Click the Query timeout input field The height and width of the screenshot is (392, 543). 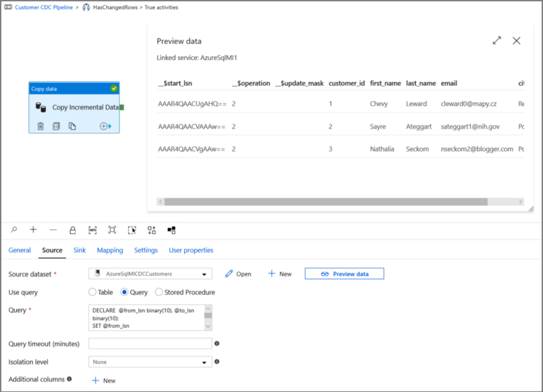148,343
